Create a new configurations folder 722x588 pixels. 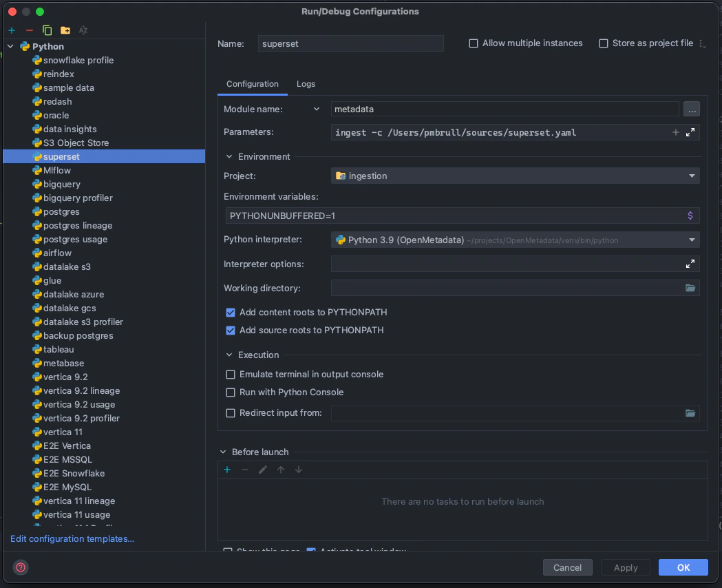(x=65, y=30)
